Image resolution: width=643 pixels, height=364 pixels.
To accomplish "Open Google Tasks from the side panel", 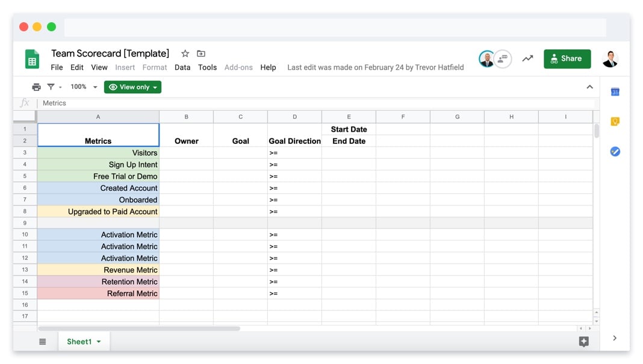I will [615, 151].
